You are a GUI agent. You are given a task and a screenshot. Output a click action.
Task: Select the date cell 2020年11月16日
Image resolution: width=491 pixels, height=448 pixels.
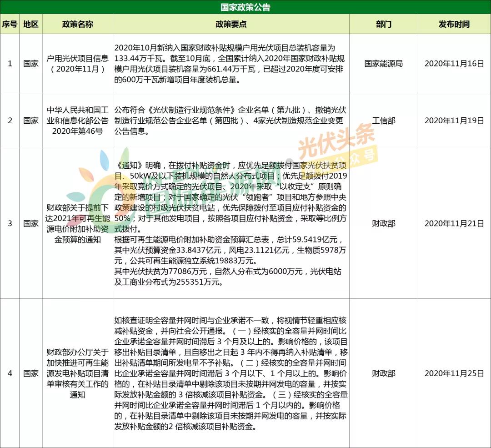point(454,64)
